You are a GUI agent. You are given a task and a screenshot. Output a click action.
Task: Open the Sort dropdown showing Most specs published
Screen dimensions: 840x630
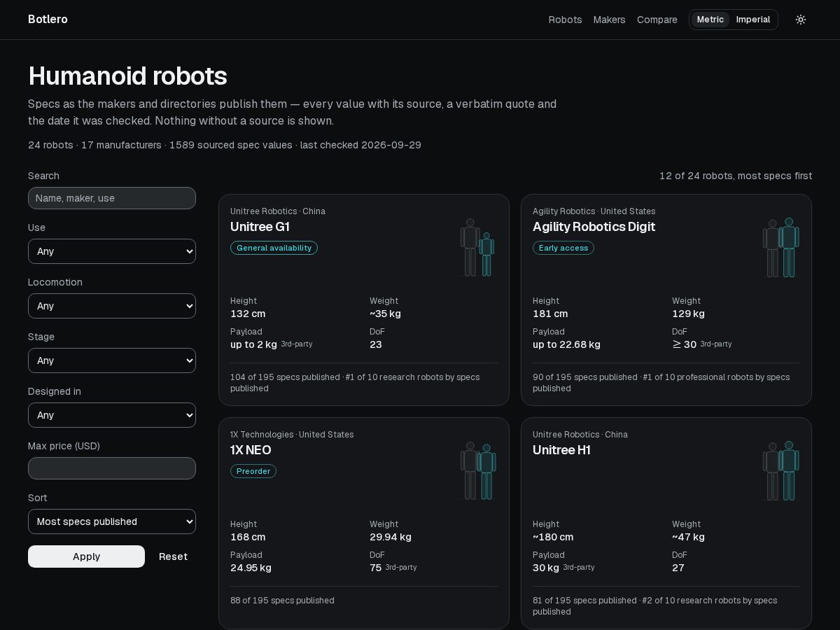point(112,521)
